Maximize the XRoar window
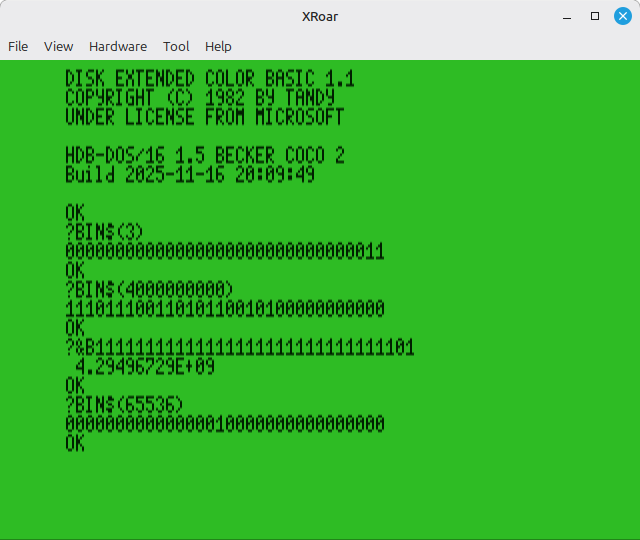Viewport: 640px width, 540px height. point(595,16)
